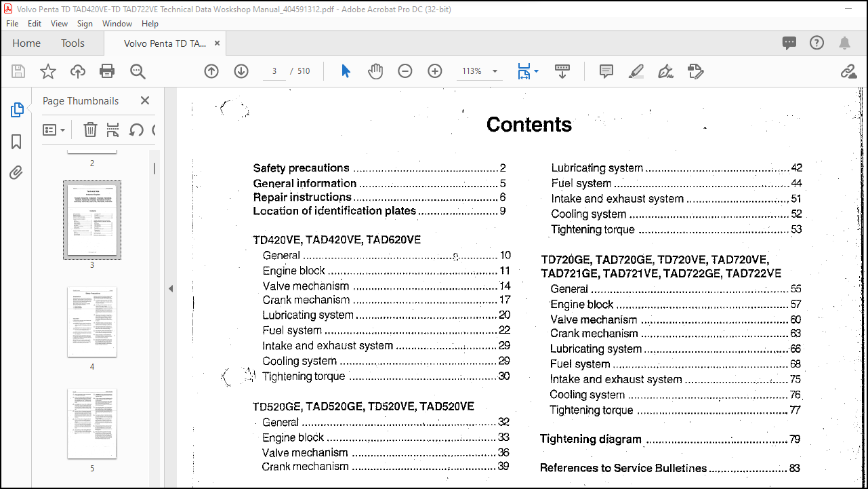
Task: Close the Volvo Penta document tab
Action: click(217, 43)
